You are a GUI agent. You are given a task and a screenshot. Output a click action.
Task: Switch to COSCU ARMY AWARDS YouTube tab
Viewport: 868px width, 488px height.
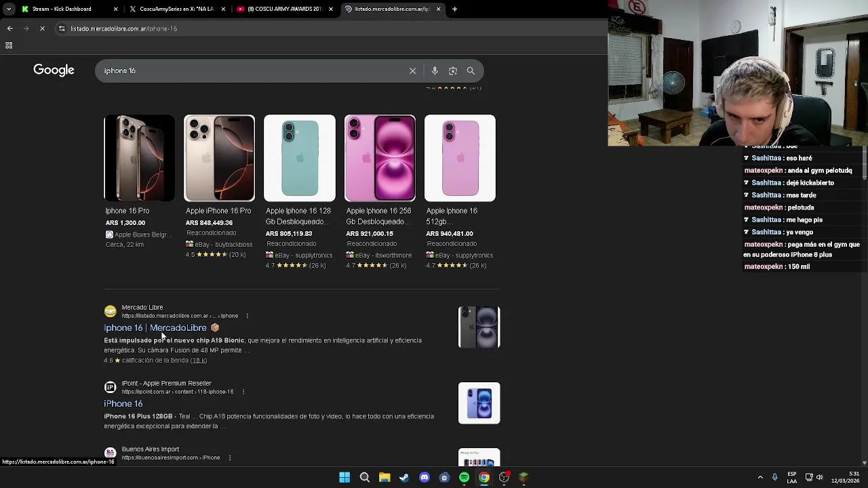coord(284,9)
